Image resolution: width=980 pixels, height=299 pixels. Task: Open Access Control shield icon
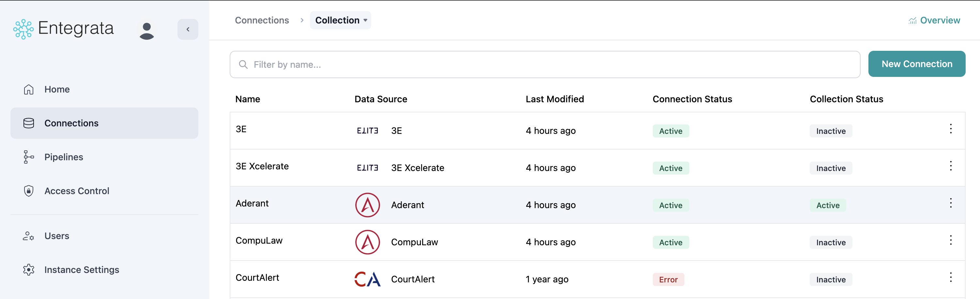(x=28, y=191)
